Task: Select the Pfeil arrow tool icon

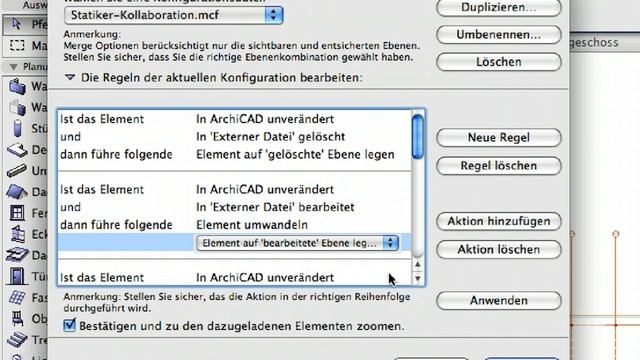Action: [x=17, y=24]
